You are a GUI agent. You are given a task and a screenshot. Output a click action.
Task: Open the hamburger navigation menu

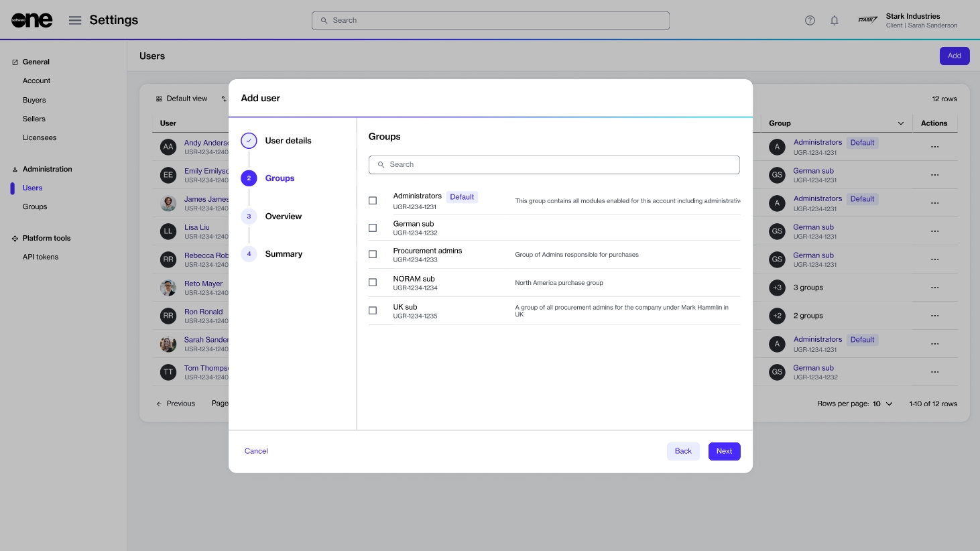pos(75,20)
